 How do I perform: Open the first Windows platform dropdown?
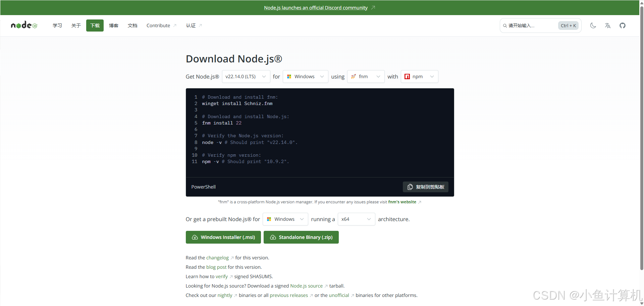(x=305, y=76)
